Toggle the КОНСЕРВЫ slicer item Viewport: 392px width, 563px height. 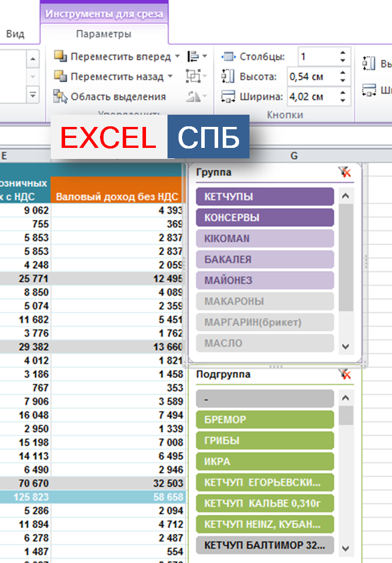coord(265,218)
